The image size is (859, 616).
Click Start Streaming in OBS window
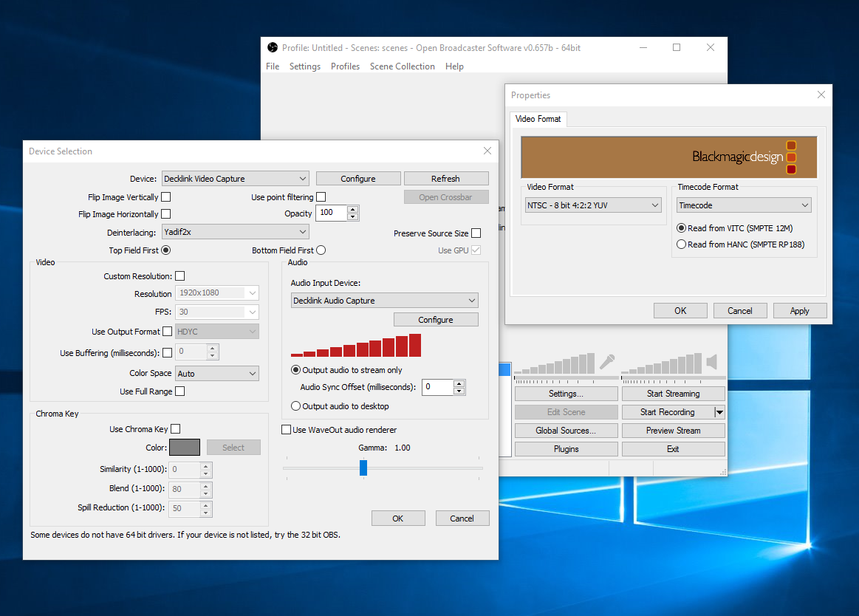point(674,394)
